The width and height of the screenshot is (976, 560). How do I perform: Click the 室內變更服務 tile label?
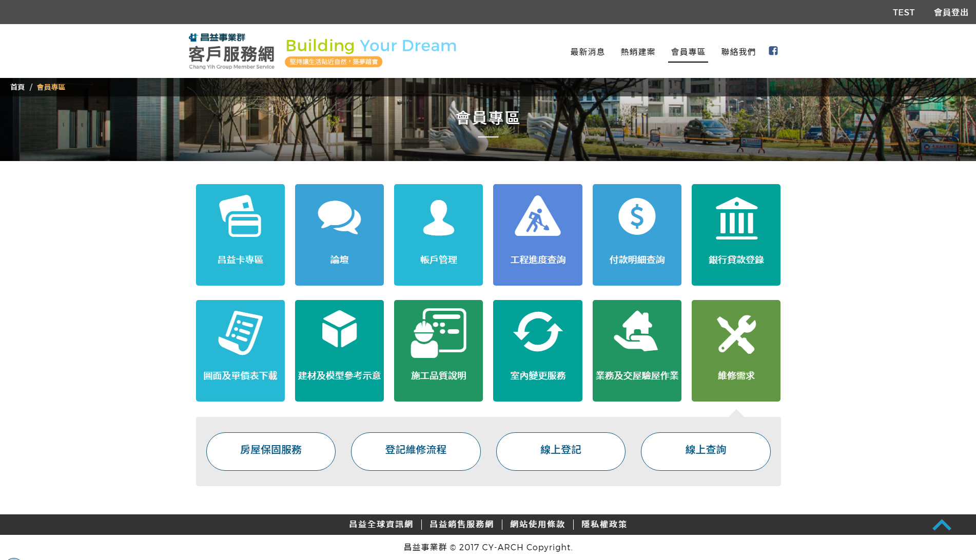pyautogui.click(x=538, y=376)
